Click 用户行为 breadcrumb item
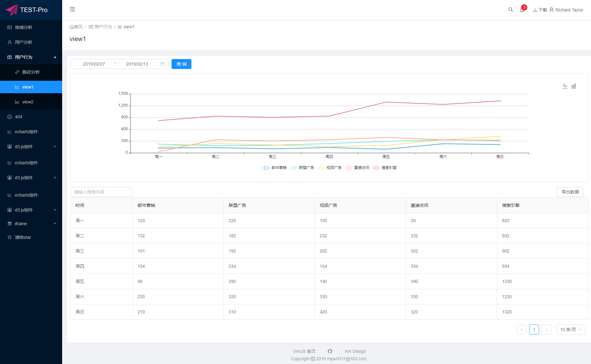This screenshot has height=364, width=591. [100, 27]
